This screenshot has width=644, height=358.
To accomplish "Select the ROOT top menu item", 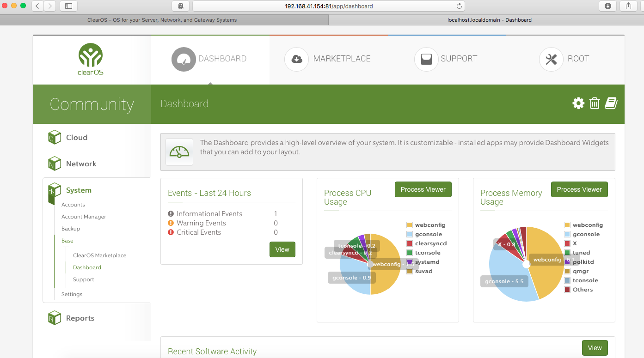I will (x=578, y=59).
